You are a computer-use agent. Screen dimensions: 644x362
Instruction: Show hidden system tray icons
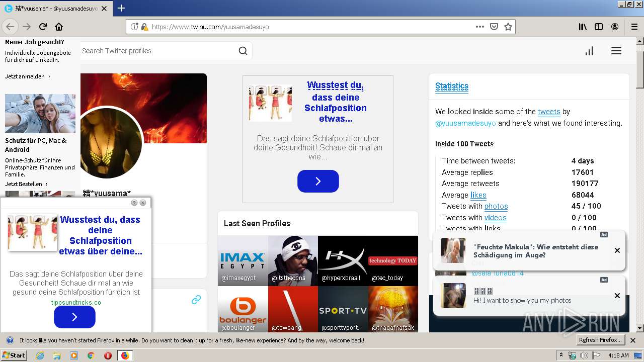(561, 355)
